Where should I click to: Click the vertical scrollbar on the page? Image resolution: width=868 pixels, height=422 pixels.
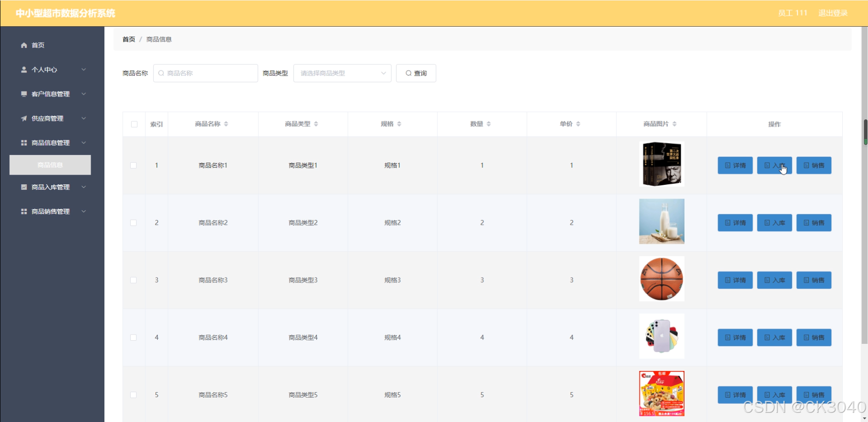click(x=865, y=132)
